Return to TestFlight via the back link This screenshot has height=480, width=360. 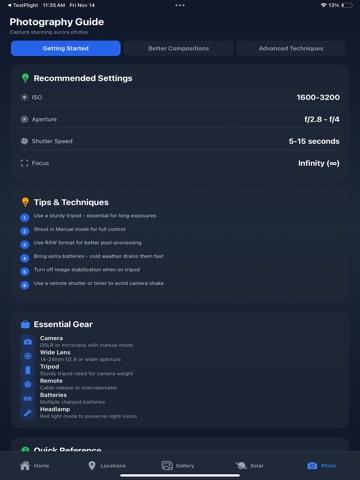click(23, 5)
